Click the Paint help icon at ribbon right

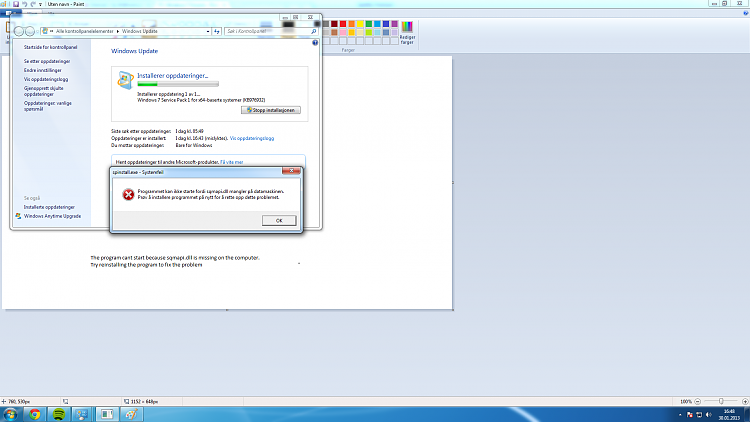tap(746, 13)
